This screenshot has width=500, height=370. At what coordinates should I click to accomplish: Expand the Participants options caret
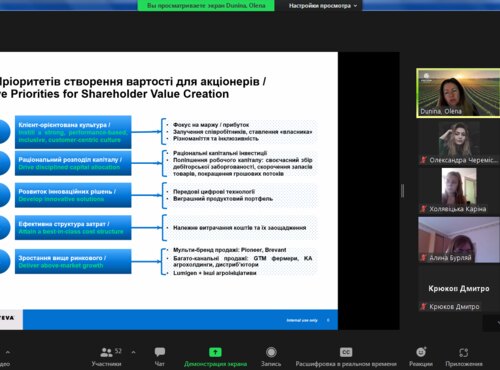133,352
